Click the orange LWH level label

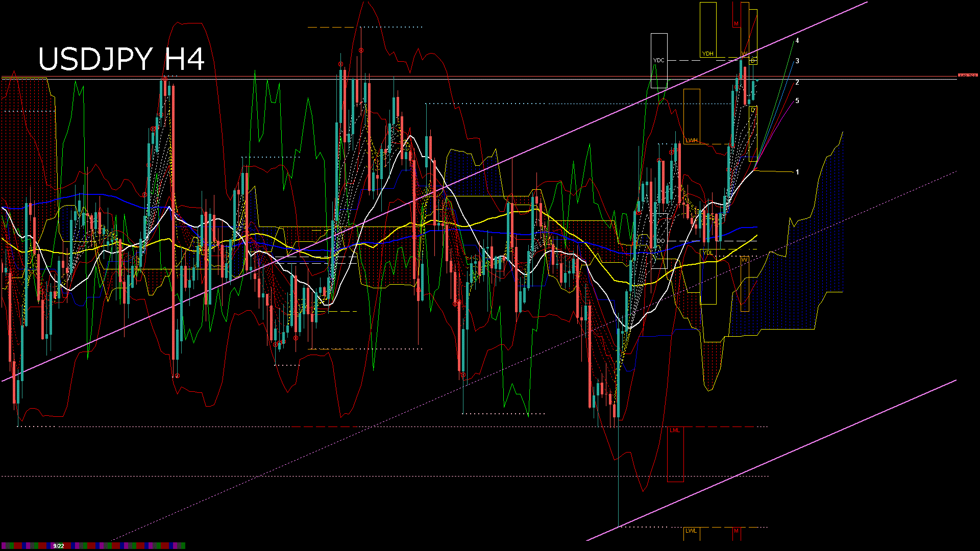pos(692,140)
